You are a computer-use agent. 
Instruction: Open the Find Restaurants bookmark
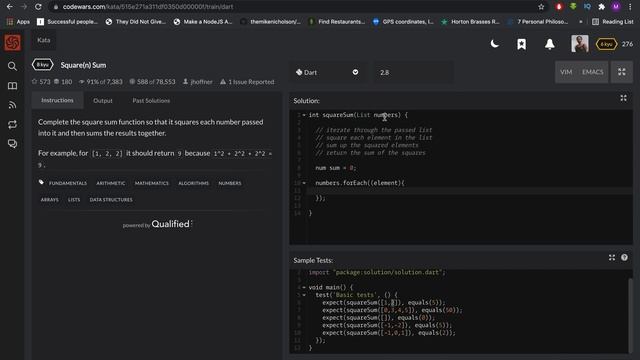(337, 22)
